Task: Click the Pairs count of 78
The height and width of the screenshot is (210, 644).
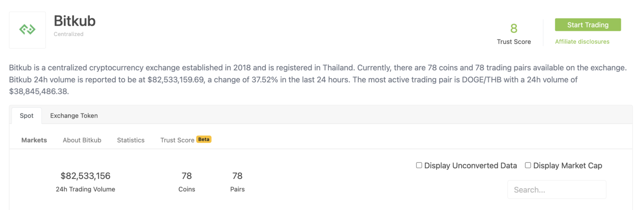Action: 237,176
